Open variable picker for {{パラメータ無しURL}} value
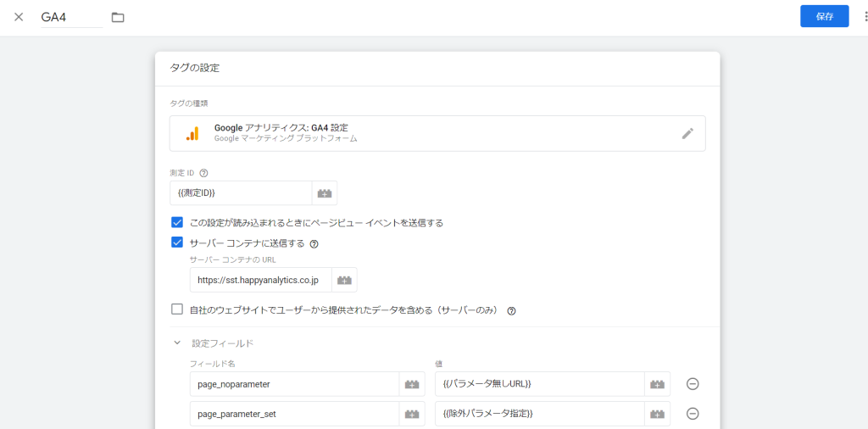 (657, 383)
